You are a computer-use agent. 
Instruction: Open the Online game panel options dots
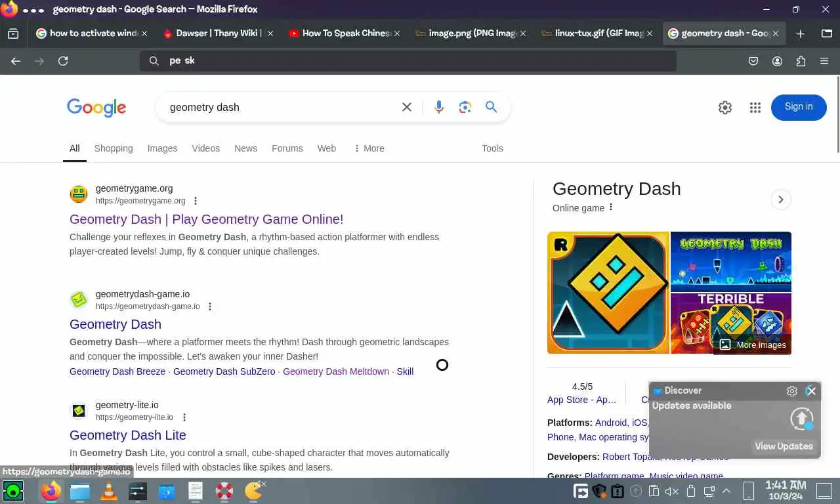coord(611,207)
